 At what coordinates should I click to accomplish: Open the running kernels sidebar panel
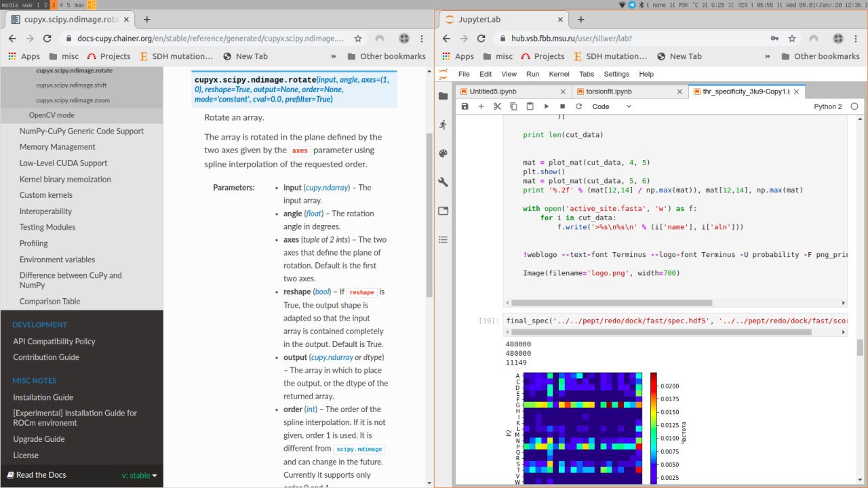443,125
